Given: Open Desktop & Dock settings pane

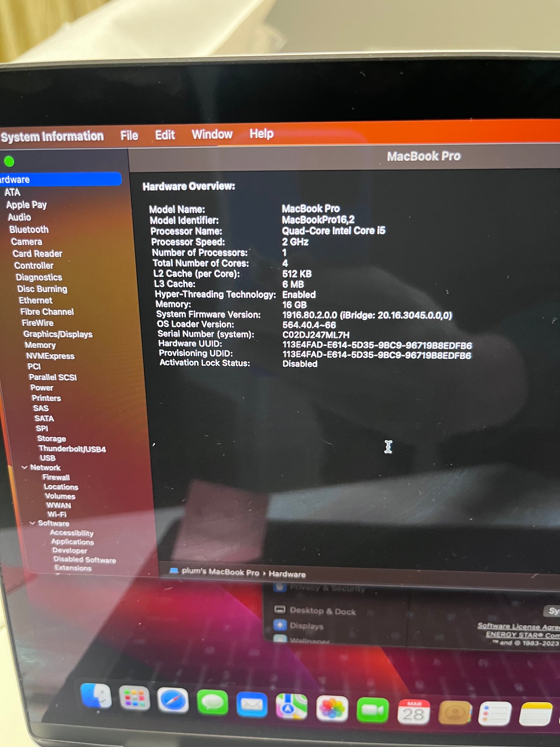Looking at the screenshot, I should (322, 611).
